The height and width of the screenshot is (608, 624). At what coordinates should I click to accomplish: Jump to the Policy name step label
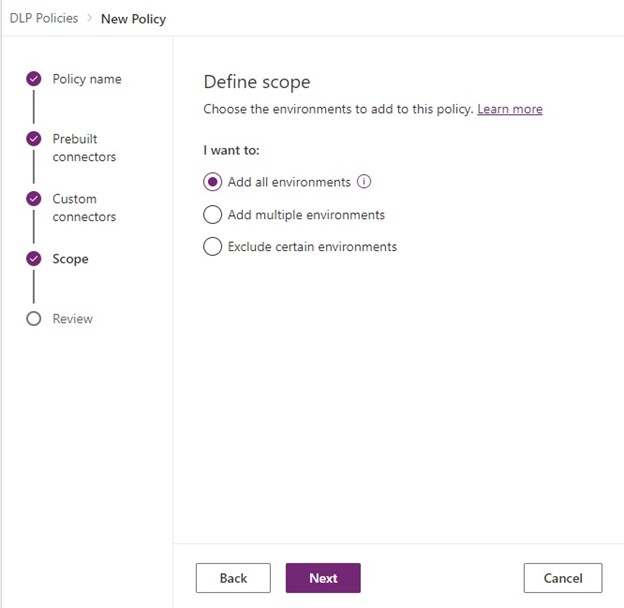coord(87,79)
